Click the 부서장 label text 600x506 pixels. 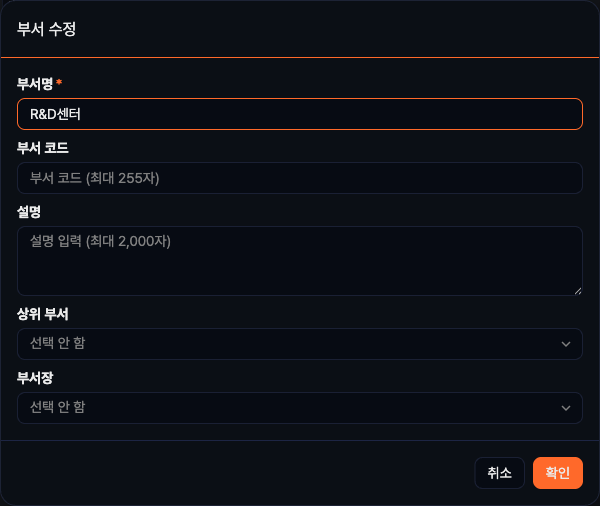[35, 377]
